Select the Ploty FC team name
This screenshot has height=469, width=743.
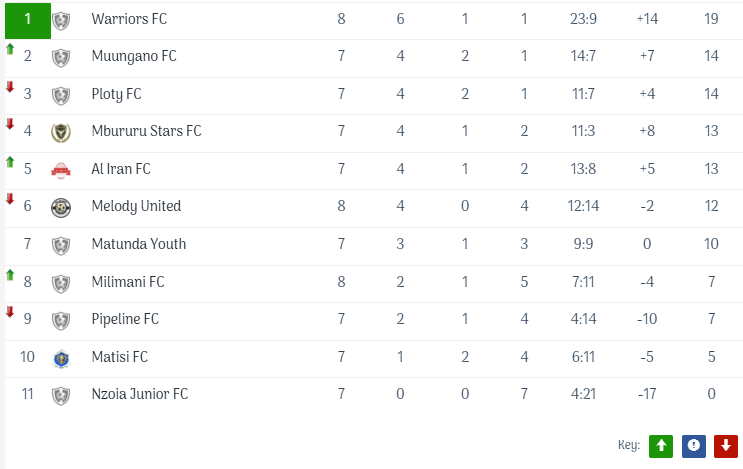coord(116,94)
